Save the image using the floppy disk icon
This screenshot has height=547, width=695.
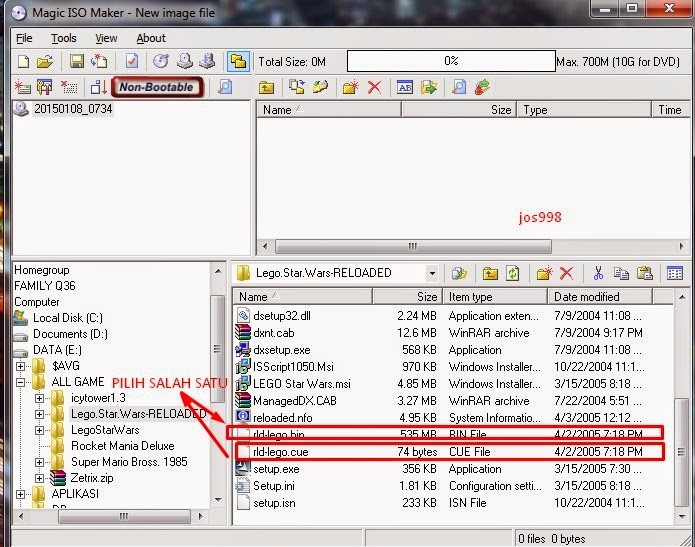(x=77, y=61)
